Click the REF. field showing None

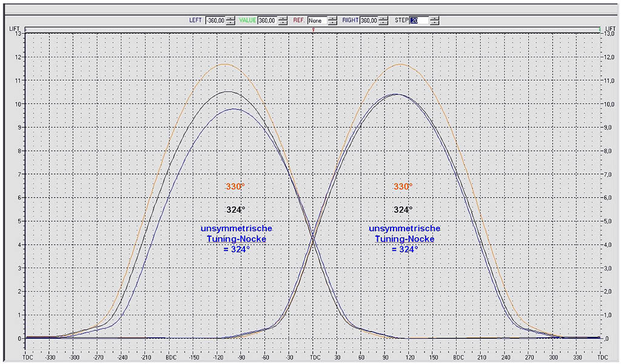[x=317, y=20]
